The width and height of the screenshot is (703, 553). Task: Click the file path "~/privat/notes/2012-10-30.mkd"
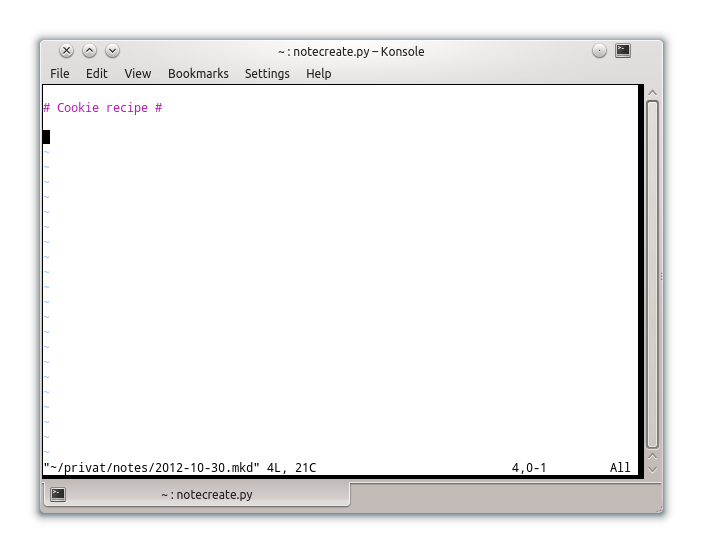(152, 468)
